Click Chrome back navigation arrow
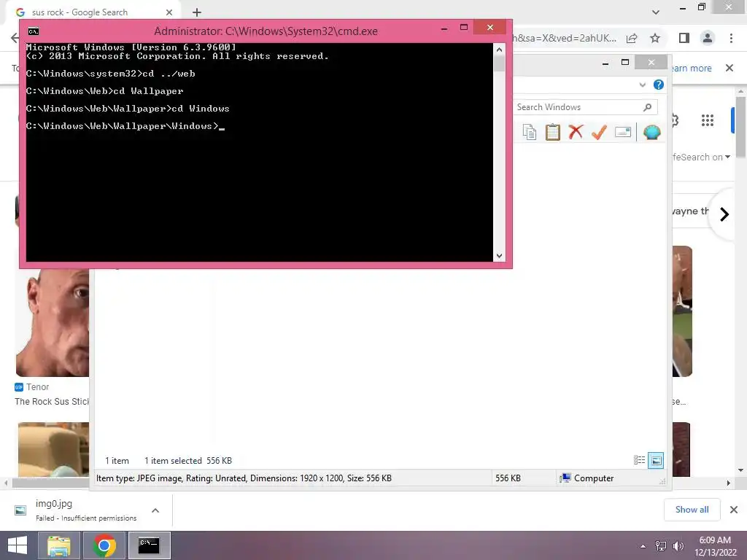Viewport: 747px width, 560px height. 15,38
